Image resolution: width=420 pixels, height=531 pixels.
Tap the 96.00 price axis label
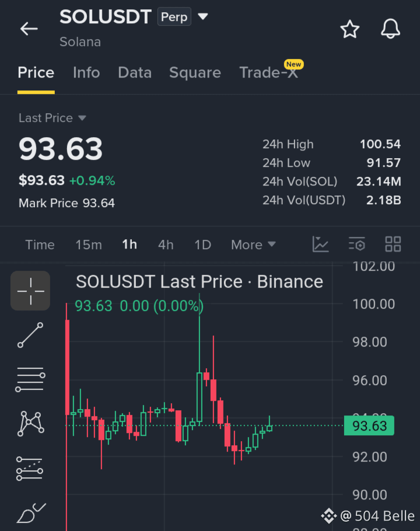pos(370,380)
